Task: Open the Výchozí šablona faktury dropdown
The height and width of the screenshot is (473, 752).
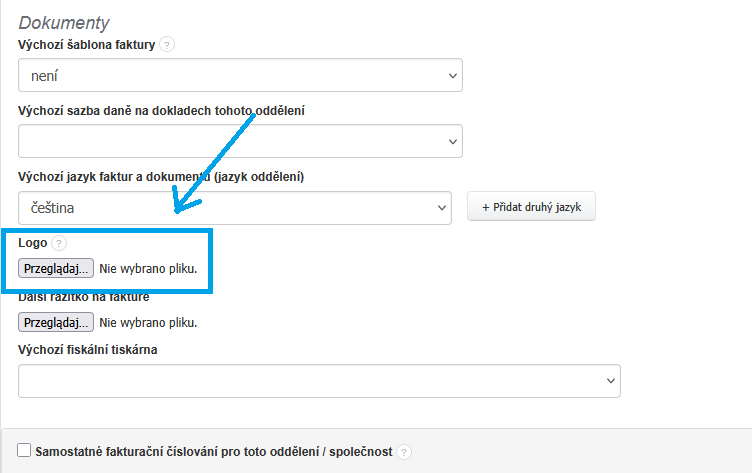Action: click(240, 75)
